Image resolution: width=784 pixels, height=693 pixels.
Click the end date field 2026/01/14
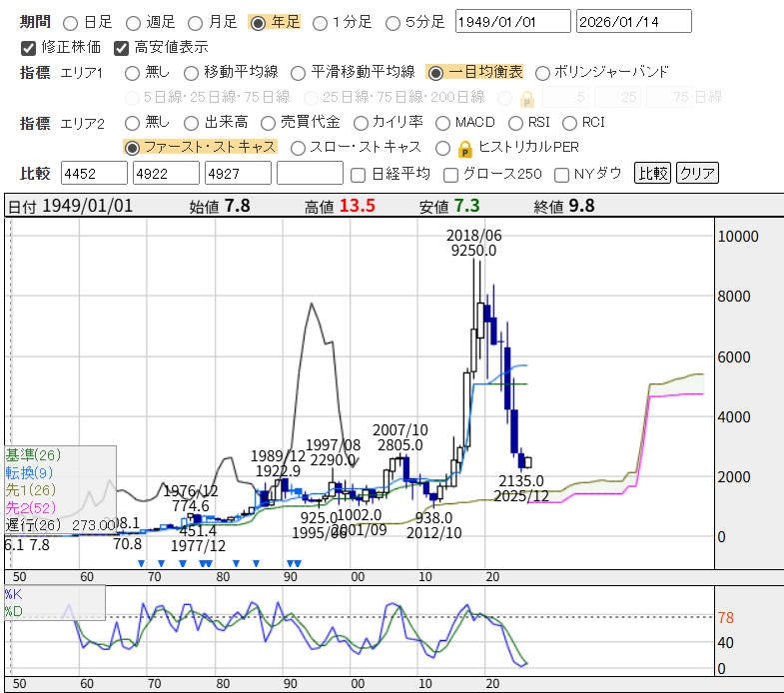pyautogui.click(x=634, y=21)
